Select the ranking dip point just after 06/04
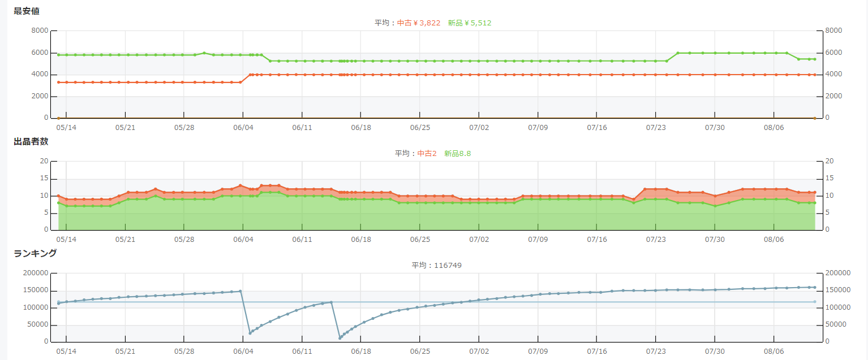Viewport: 868px width, 360px height. point(250,333)
